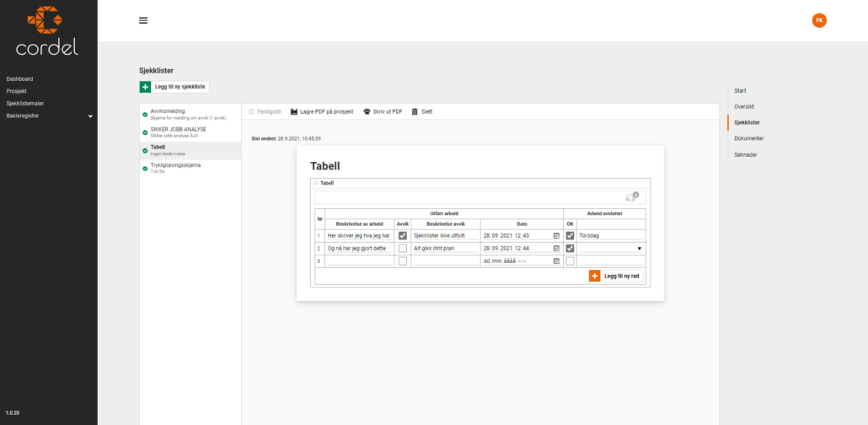Click row 3 Beskrivelse av arbeid field
The height and width of the screenshot is (425, 868).
click(x=359, y=261)
